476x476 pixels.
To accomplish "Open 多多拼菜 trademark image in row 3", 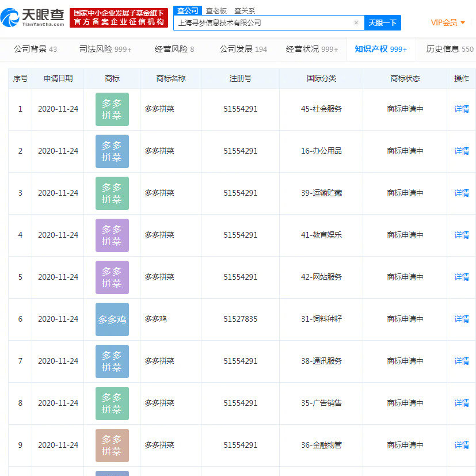I will click(112, 193).
